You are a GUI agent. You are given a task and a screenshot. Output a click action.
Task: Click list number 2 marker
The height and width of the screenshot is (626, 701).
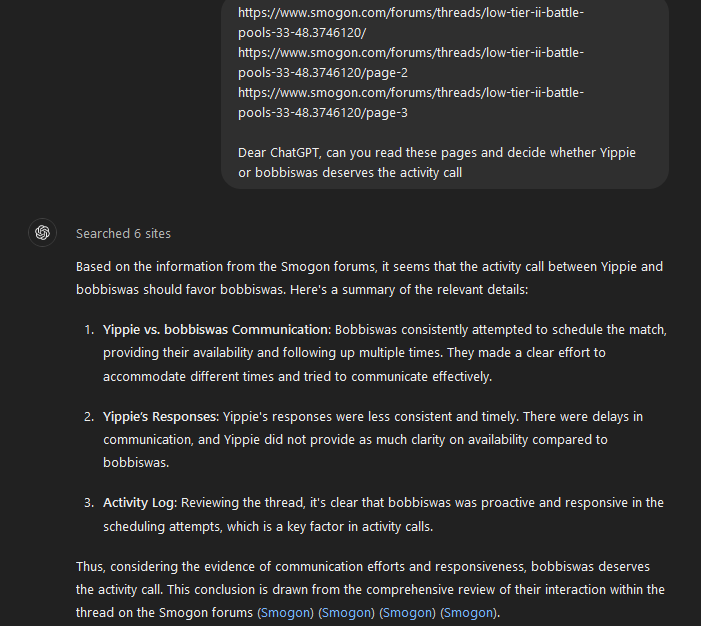90,416
